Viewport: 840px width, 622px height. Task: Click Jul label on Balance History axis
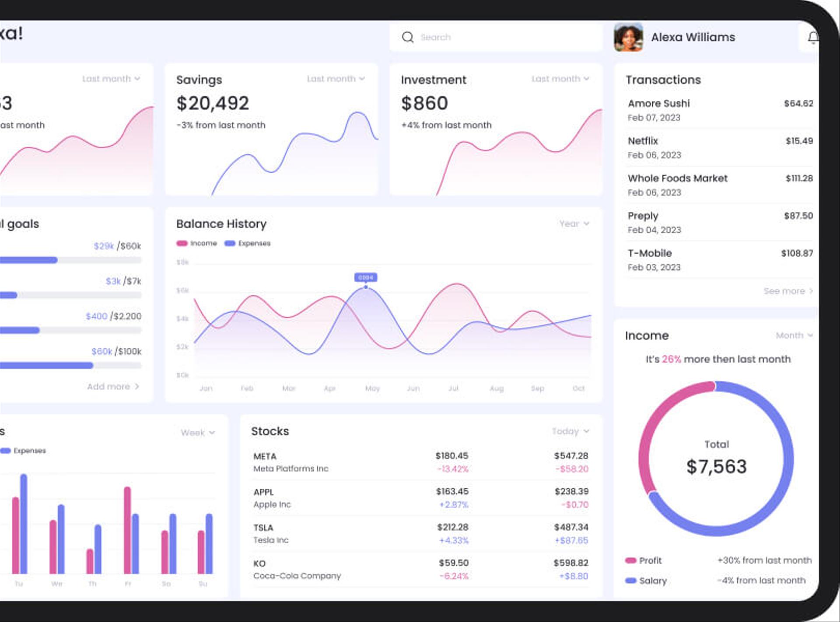453,388
